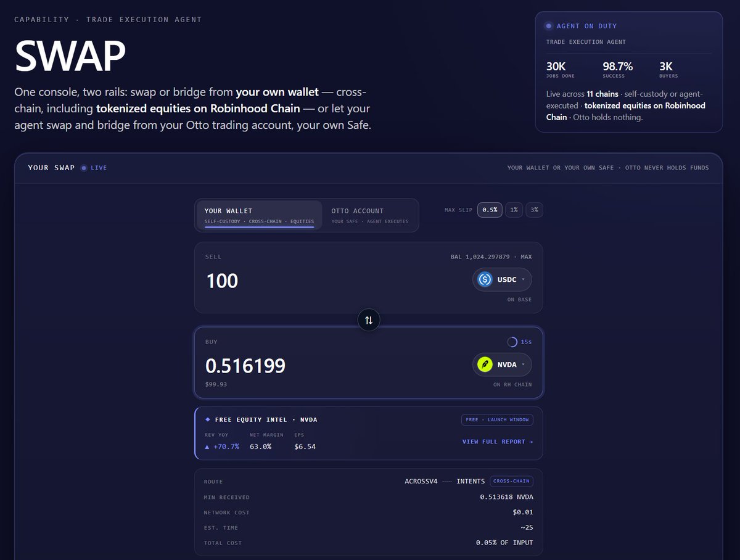This screenshot has width=740, height=560.
Task: Set max slip to 0.5%
Action: (490, 210)
